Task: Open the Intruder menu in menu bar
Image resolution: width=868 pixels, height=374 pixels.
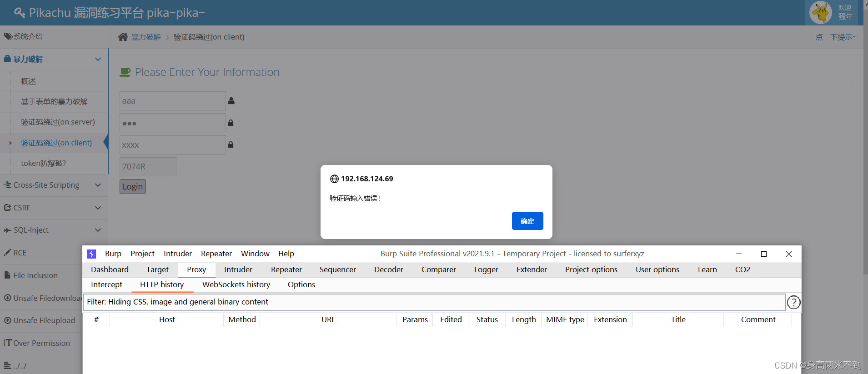Action: pos(178,254)
